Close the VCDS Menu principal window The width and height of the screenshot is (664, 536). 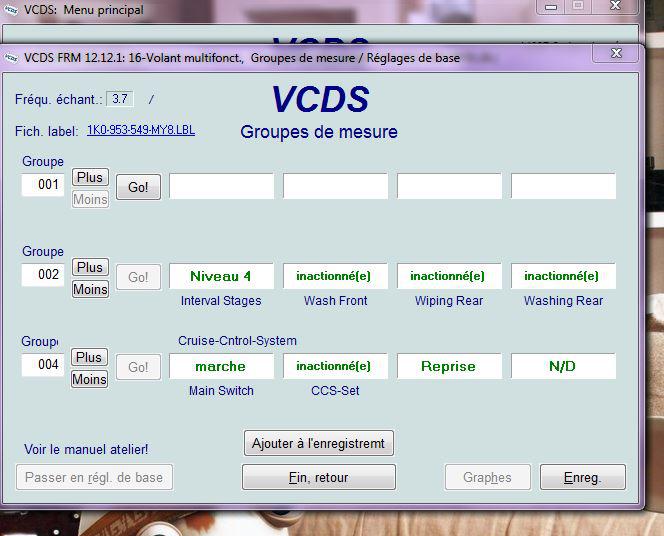click(615, 6)
